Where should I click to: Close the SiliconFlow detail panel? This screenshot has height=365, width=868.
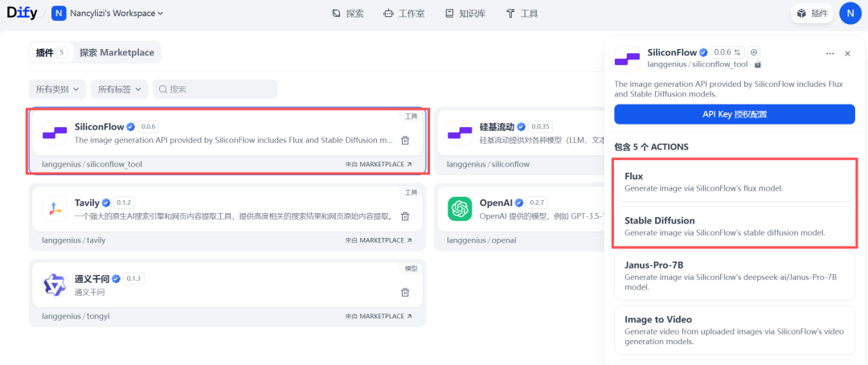pos(848,54)
